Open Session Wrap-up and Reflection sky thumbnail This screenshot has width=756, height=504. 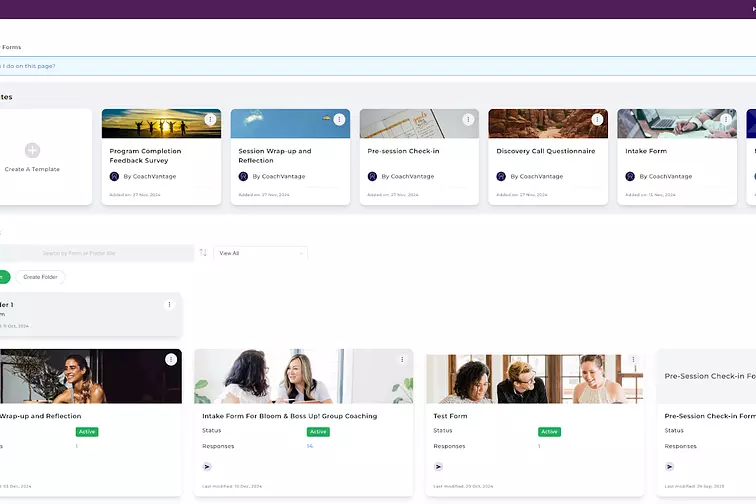pos(290,123)
